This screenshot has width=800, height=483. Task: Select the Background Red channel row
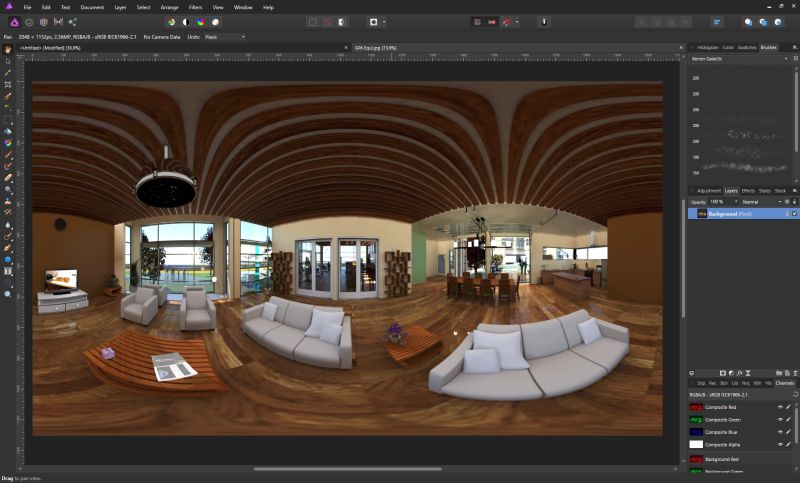pos(742,460)
